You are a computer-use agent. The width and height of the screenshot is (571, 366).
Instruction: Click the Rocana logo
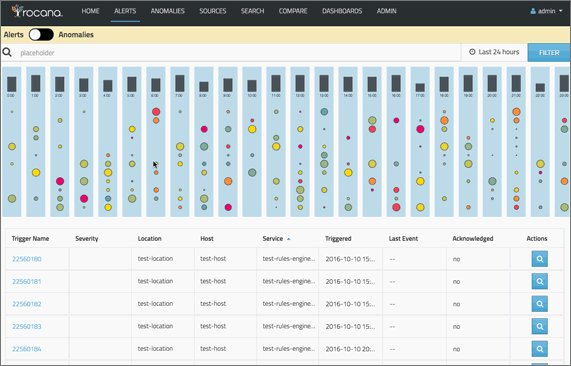click(37, 11)
